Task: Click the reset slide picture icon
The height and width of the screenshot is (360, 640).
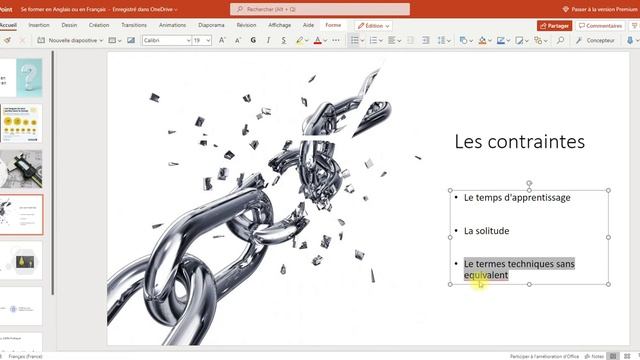Action: 131,40
